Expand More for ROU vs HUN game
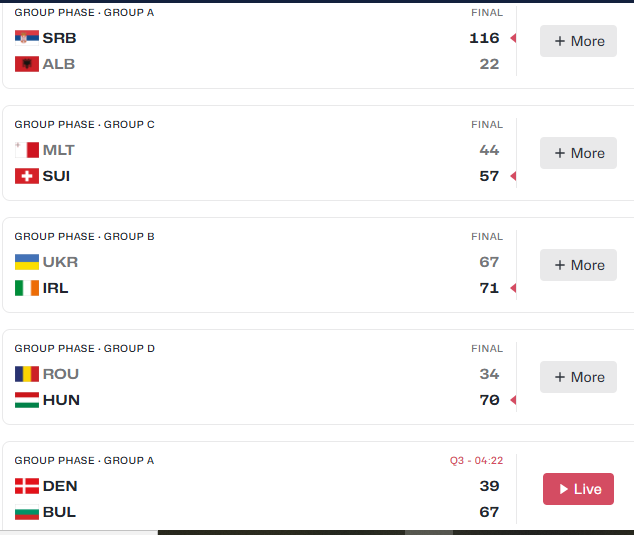 coord(578,377)
